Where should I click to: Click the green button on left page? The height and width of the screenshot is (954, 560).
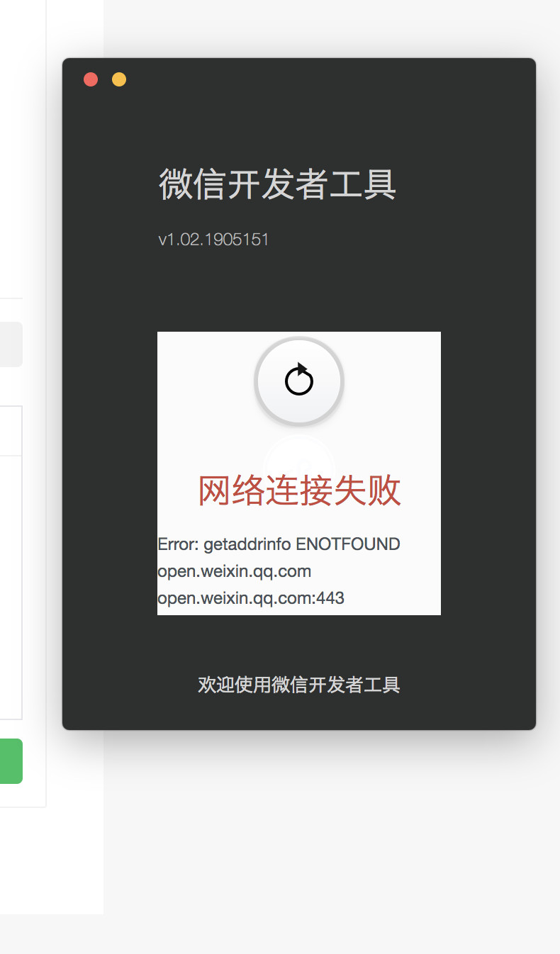coord(11,761)
